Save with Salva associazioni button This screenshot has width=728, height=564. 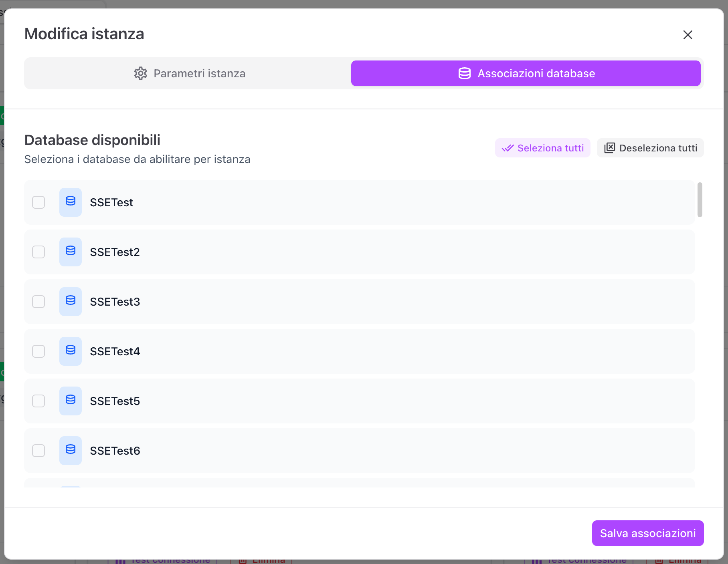(x=647, y=533)
